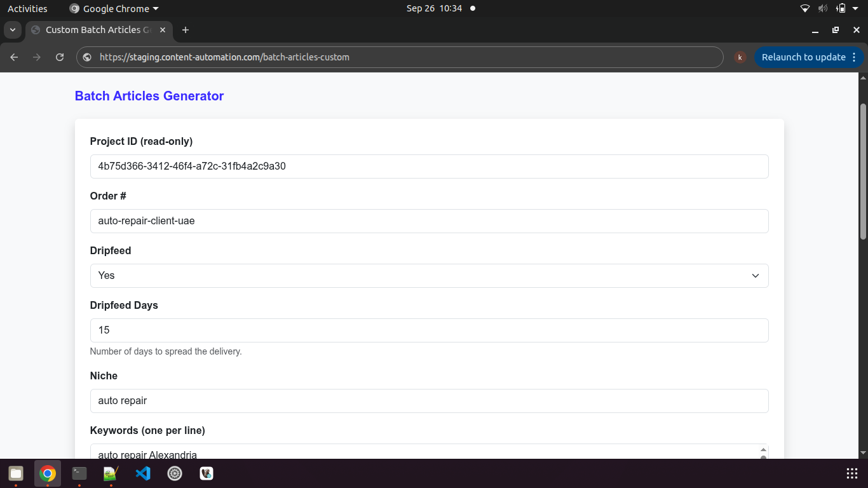Click the Dripfeed Days field
Viewport: 868px width, 488px height.
point(429,330)
